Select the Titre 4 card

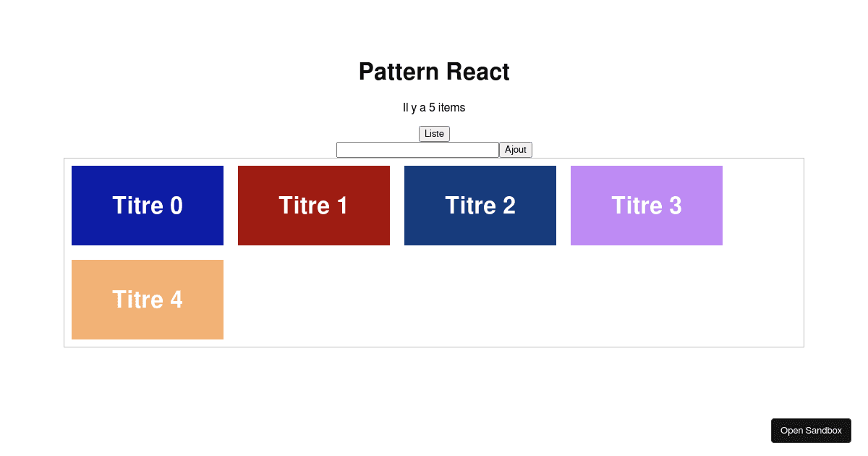[x=148, y=300]
